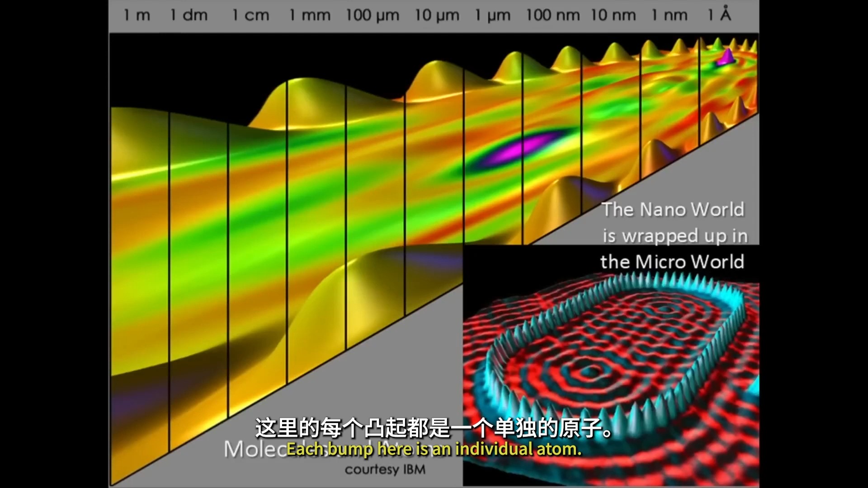
Task: Click the '1 mm' scale label
Action: 310,15
